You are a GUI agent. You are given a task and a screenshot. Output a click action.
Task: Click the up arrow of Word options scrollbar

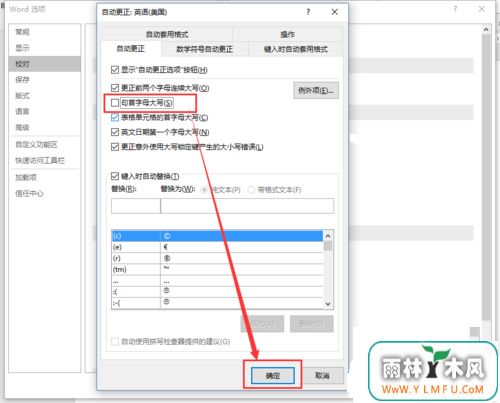(486, 30)
